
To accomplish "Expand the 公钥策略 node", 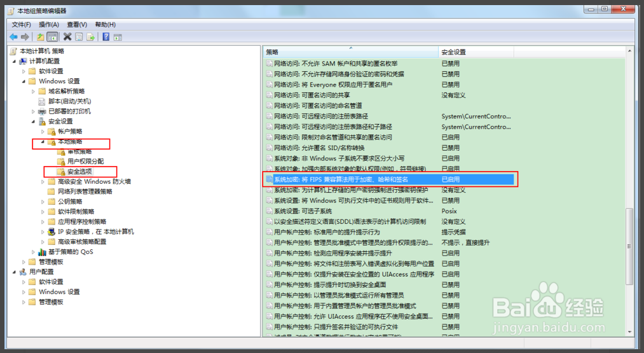I will [x=43, y=202].
